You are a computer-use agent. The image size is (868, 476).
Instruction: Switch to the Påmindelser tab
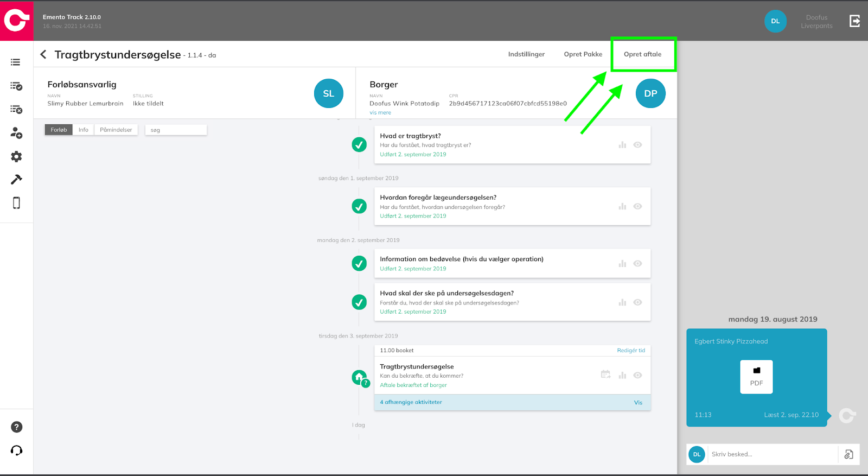[x=116, y=130]
